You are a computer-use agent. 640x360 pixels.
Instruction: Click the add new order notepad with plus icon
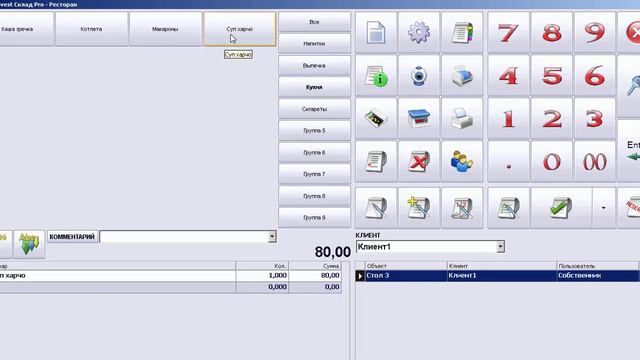tap(419, 208)
